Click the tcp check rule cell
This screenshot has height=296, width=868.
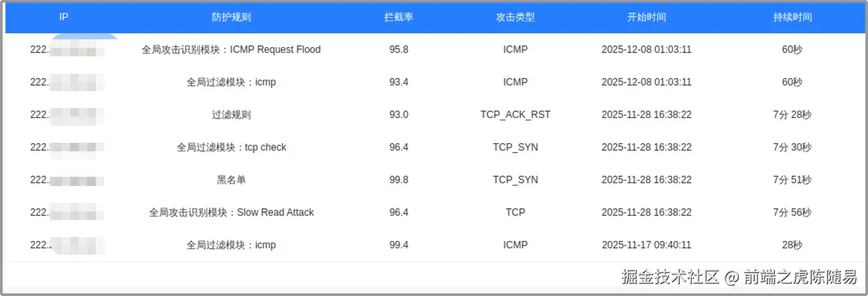[x=231, y=147]
